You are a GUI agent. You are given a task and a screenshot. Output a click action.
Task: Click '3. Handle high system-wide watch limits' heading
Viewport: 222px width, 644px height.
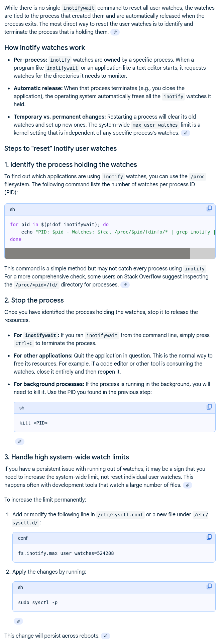pyautogui.click(x=67, y=457)
